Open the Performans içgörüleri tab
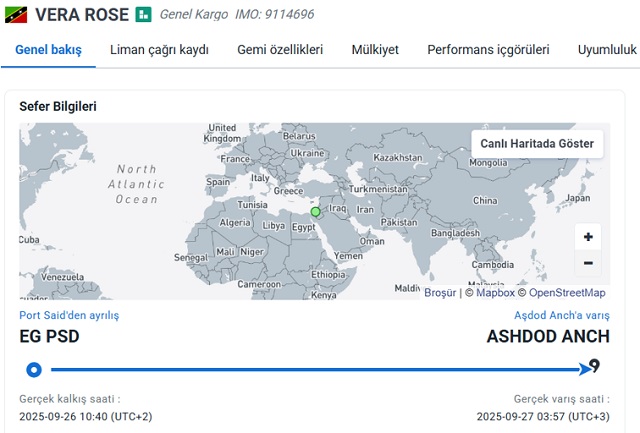The height and width of the screenshot is (433, 640). [x=488, y=49]
